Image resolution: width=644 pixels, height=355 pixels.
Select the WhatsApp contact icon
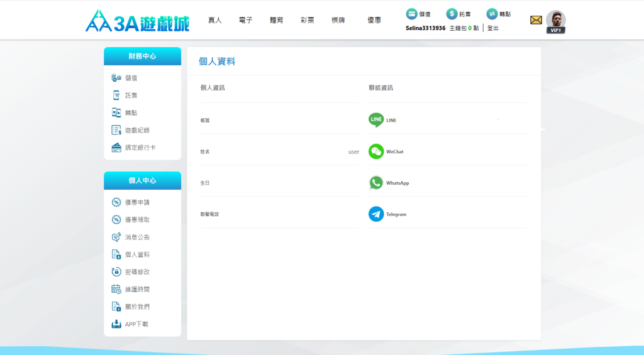point(376,183)
